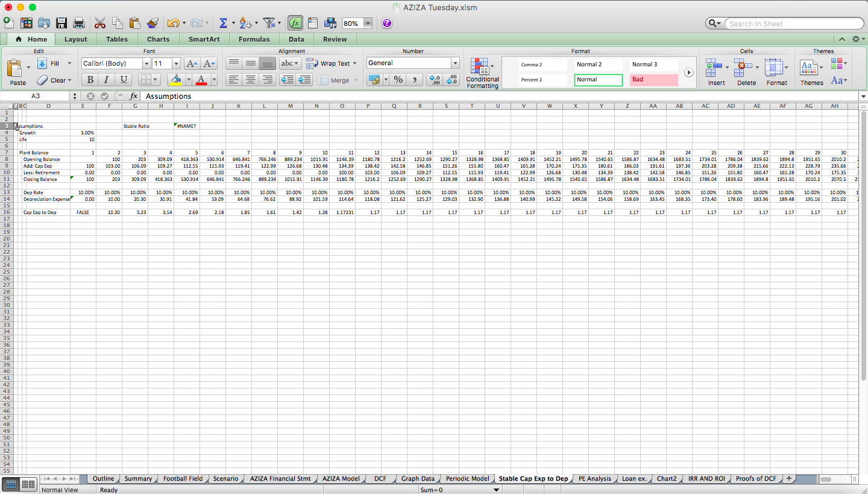Screen dimensions: 868x494
Task: Open the General number format dropdown
Action: click(454, 63)
